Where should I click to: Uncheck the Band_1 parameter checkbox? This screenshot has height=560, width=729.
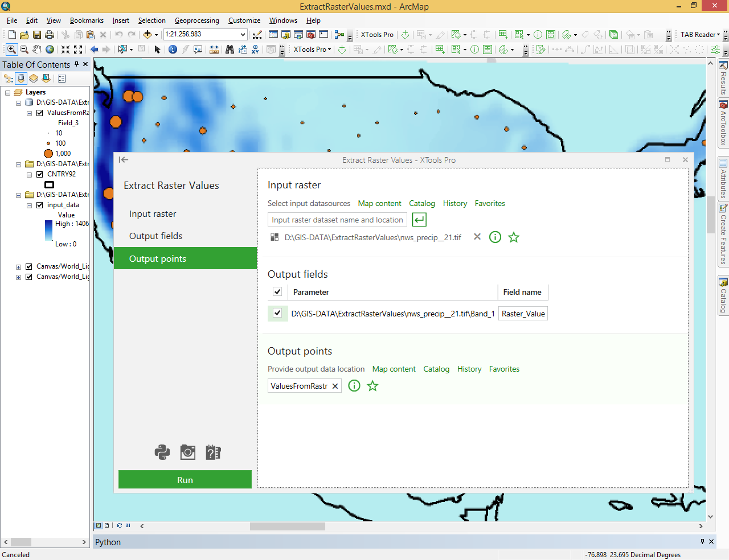tap(277, 313)
